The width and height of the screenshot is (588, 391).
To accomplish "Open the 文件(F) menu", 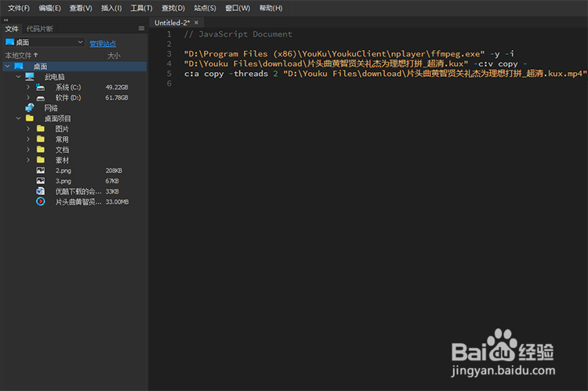I will tap(19, 8).
